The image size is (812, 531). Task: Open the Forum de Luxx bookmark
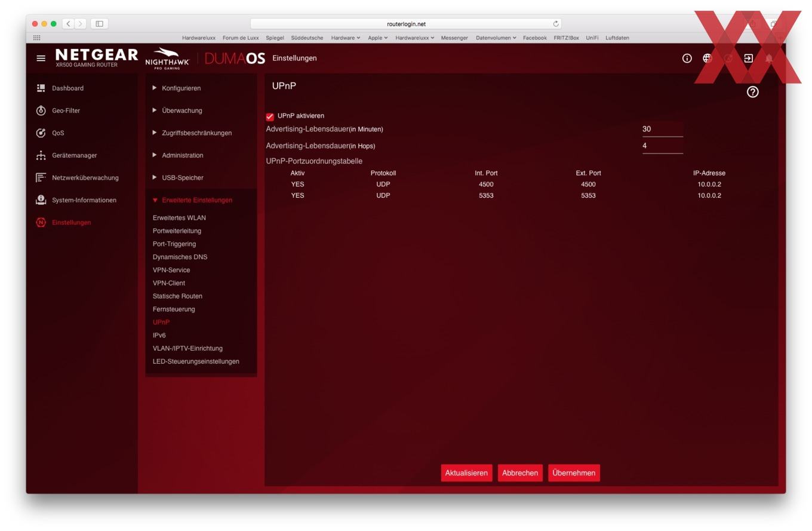pos(241,38)
